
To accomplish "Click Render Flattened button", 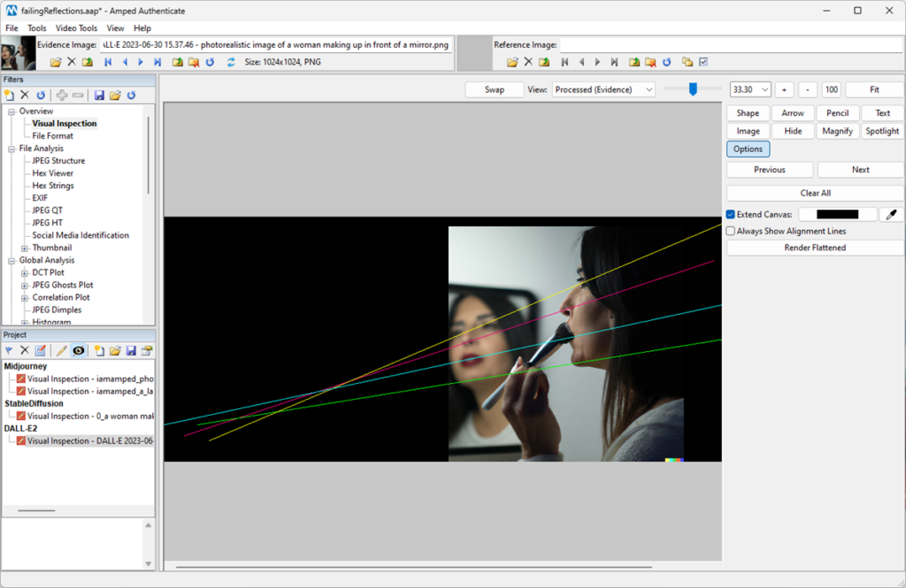I will [x=815, y=248].
